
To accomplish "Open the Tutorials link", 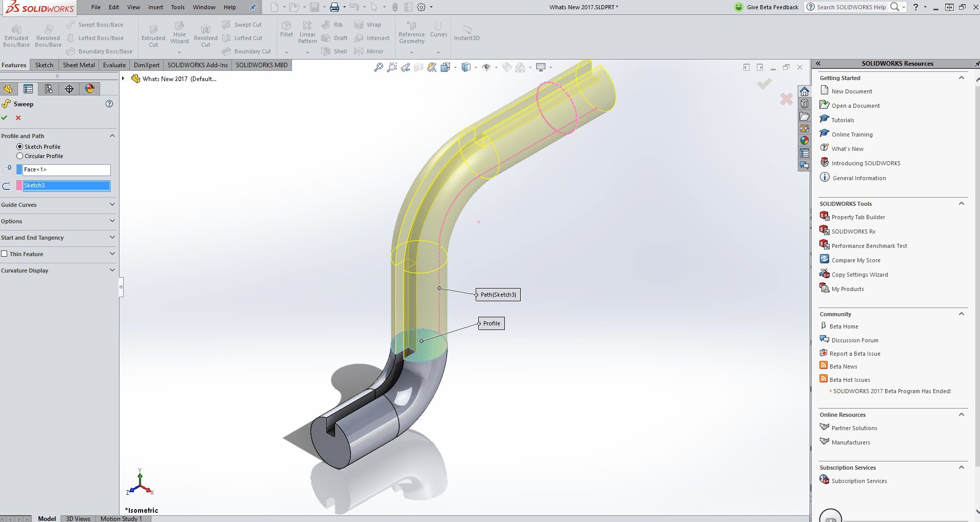I will tap(842, 120).
